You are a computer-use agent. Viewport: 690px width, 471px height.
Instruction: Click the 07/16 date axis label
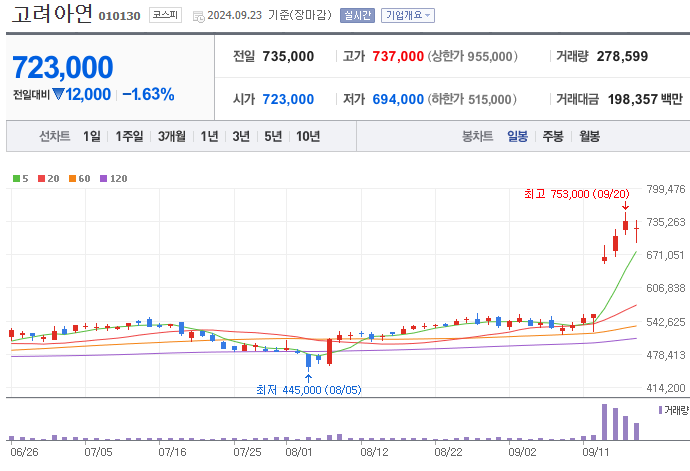[x=172, y=453]
